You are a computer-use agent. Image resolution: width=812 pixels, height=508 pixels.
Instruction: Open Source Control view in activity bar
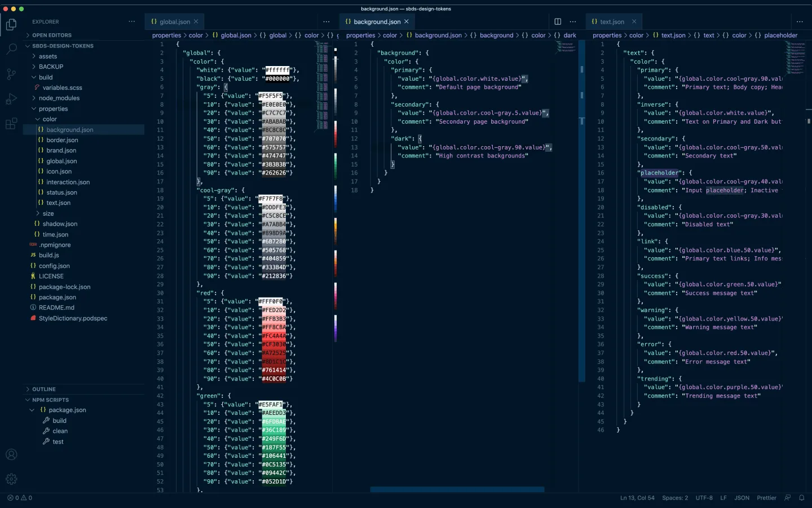pyautogui.click(x=11, y=74)
